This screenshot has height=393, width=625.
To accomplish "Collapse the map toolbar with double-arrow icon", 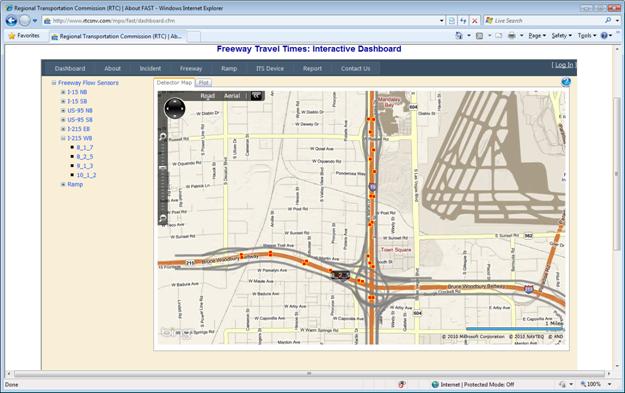I will [256, 96].
